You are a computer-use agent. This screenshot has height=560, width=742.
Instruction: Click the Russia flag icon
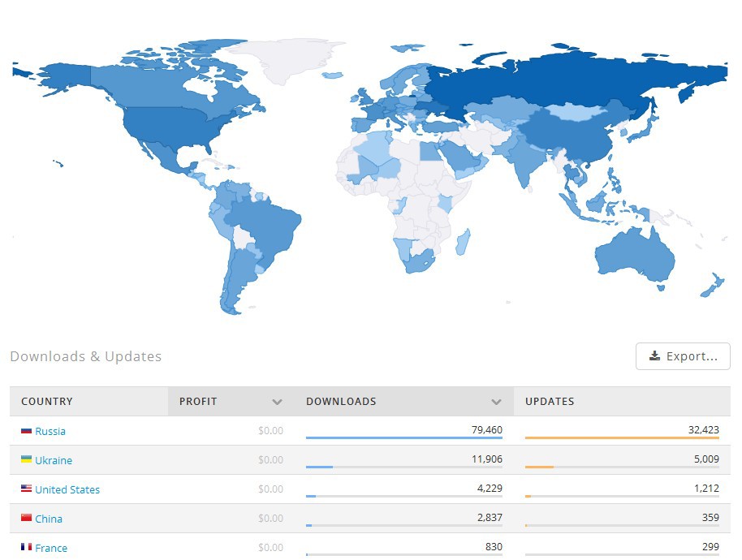click(27, 431)
